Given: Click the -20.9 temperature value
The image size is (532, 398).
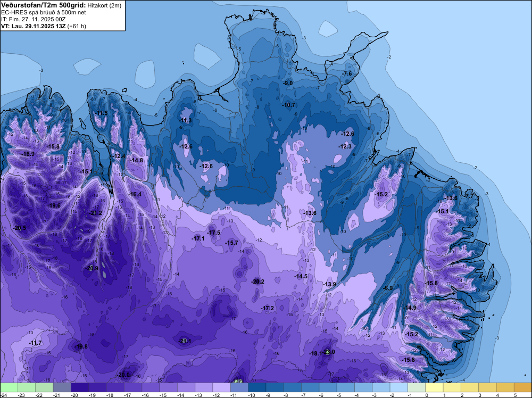Looking at the screenshot, I should click(92, 268).
